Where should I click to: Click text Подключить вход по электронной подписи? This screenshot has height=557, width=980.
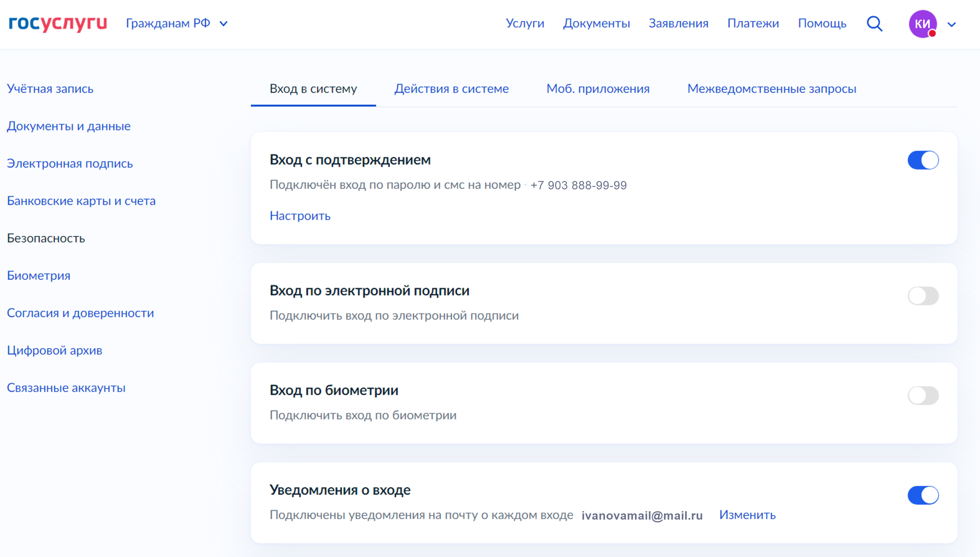coord(394,316)
